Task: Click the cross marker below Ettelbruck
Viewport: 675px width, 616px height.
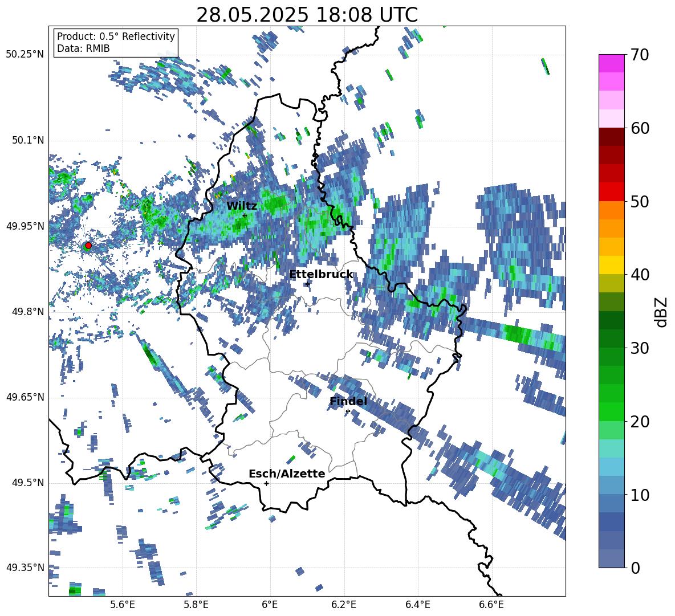Action: tap(307, 284)
